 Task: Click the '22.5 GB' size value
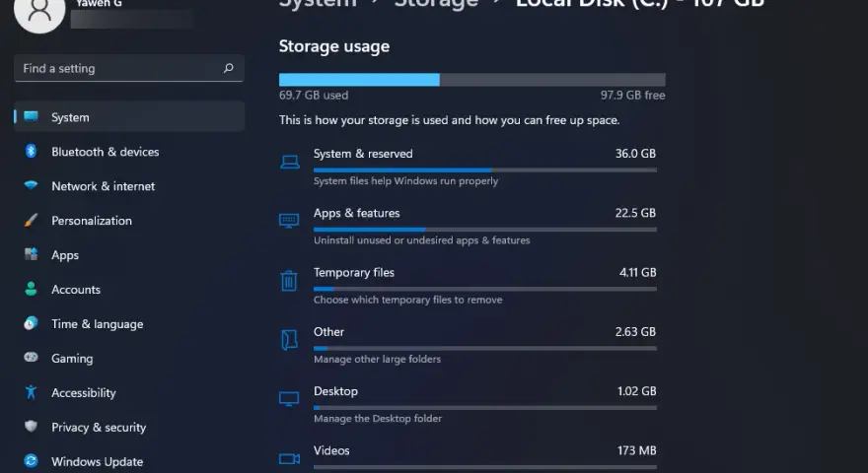pyautogui.click(x=635, y=213)
